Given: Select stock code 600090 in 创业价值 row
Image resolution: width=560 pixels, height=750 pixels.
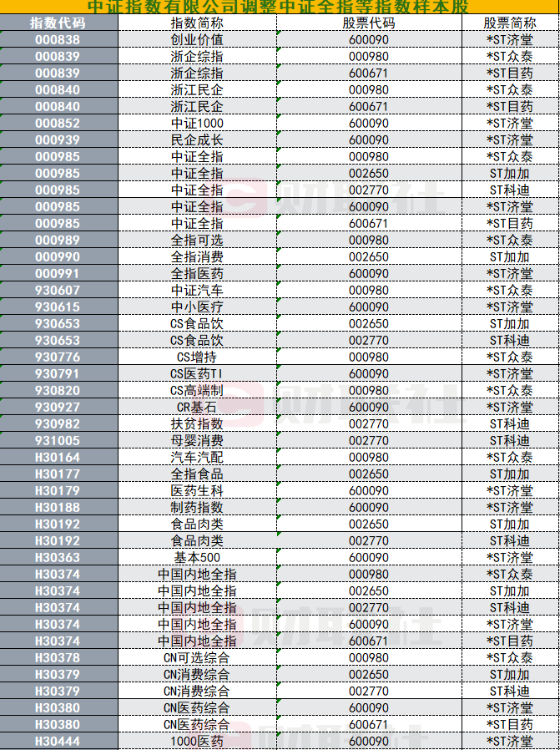Looking at the screenshot, I should pyautogui.click(x=369, y=40).
